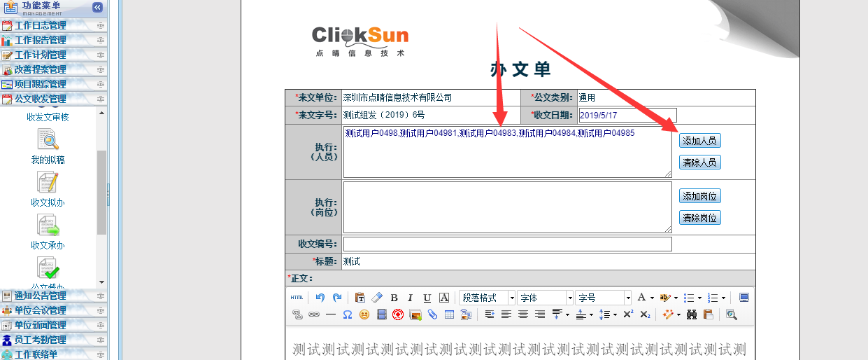Open 工作计划管理 menu section
Image resolution: width=868 pixels, height=360 pixels.
[x=54, y=55]
